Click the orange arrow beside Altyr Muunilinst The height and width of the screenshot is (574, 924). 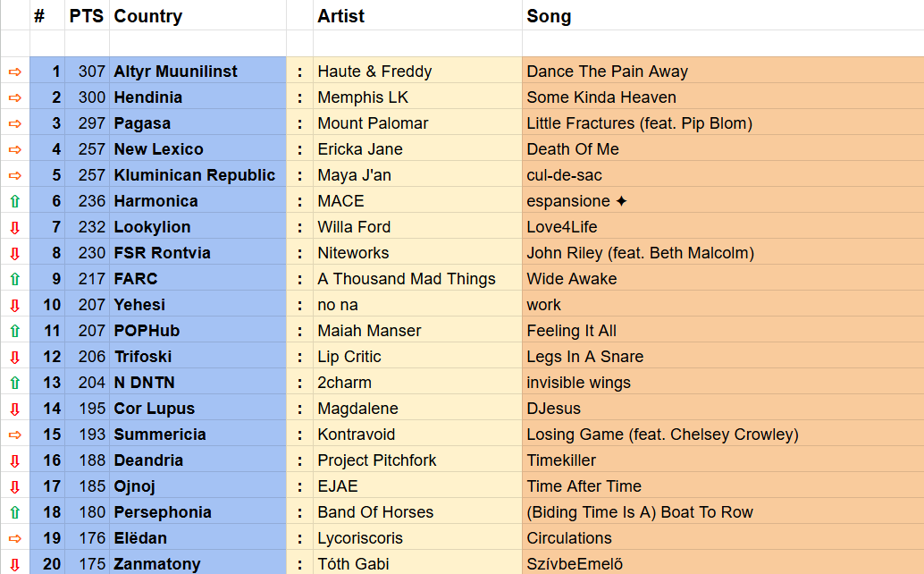[x=14, y=72]
